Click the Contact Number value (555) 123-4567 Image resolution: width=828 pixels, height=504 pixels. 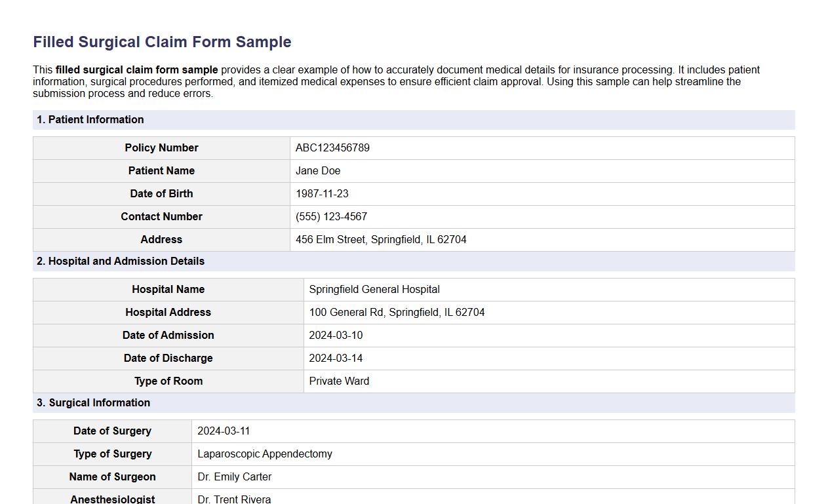tap(331, 216)
